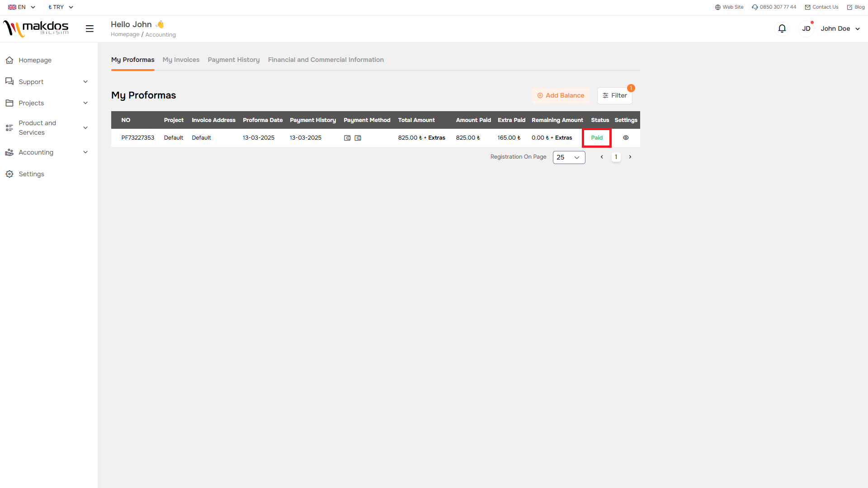Click the Product and Services list icon

(x=9, y=128)
